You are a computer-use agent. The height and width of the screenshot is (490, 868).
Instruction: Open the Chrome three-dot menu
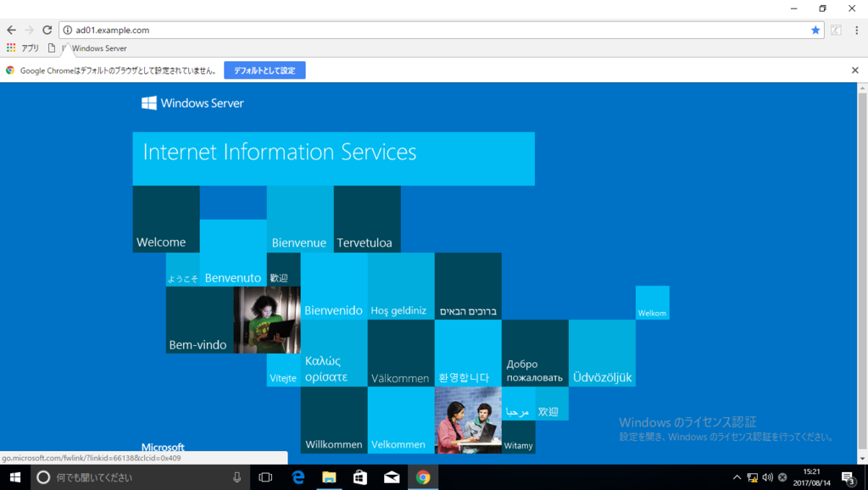(856, 30)
